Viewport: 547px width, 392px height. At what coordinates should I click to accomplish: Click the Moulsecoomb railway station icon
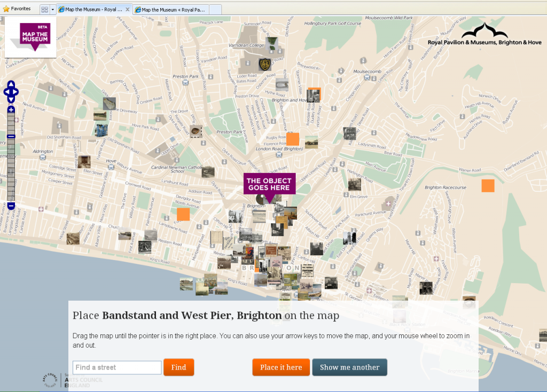tap(367, 77)
